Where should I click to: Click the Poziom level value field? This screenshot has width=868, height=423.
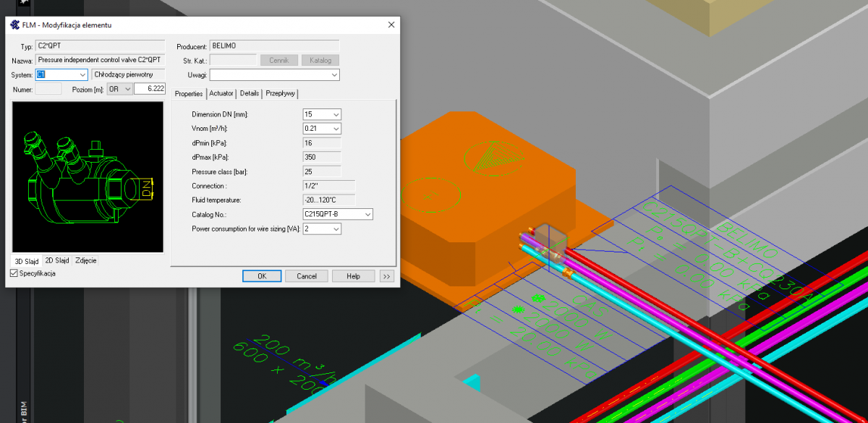pyautogui.click(x=150, y=89)
